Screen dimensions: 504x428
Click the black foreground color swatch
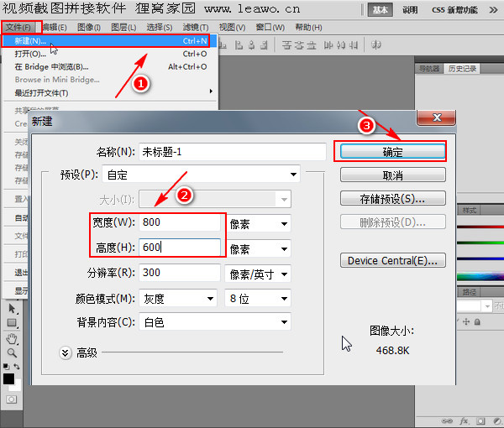pyautogui.click(x=8, y=378)
